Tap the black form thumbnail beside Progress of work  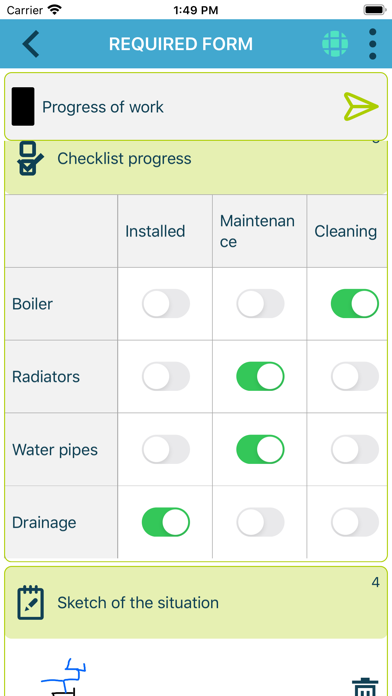[23, 107]
